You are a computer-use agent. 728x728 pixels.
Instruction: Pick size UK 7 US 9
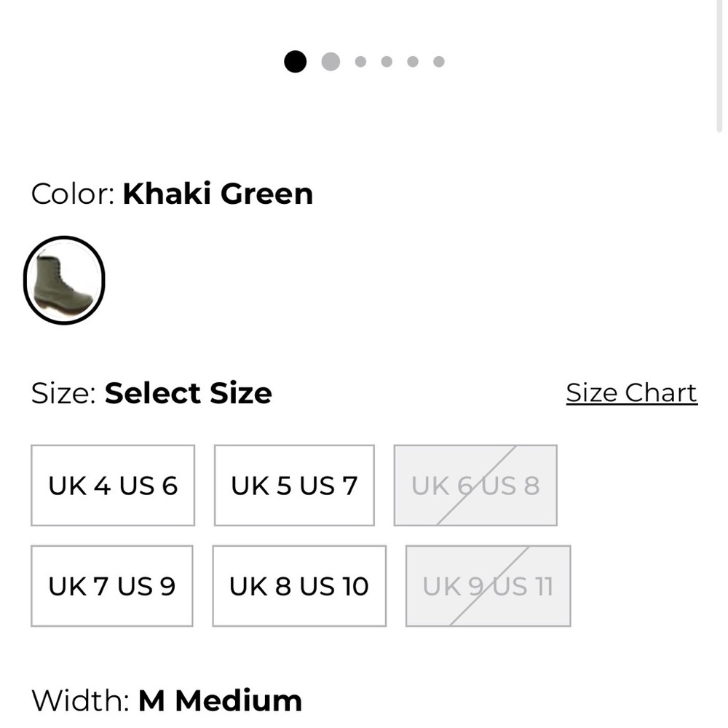111,585
